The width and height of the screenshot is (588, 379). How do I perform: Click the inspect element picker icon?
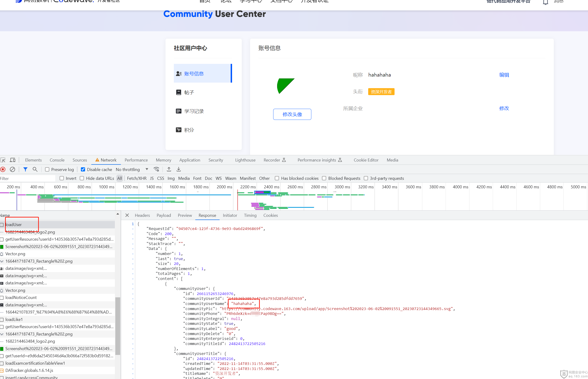(x=3, y=160)
